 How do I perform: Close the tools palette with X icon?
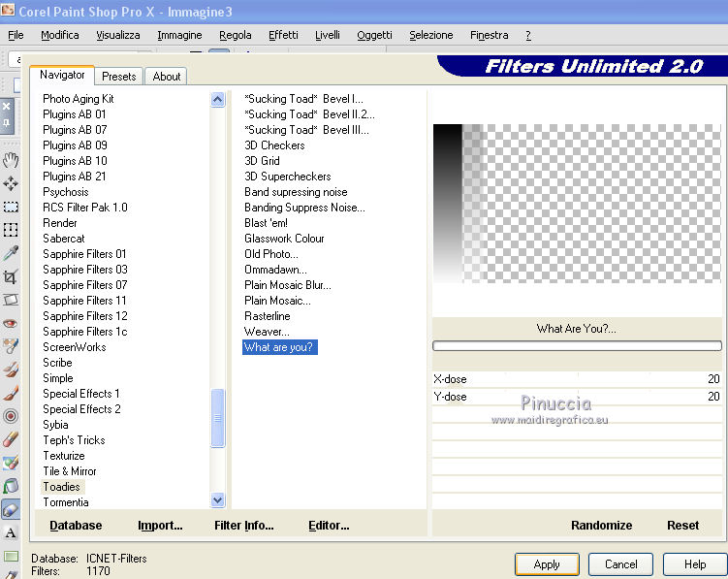[x=7, y=107]
